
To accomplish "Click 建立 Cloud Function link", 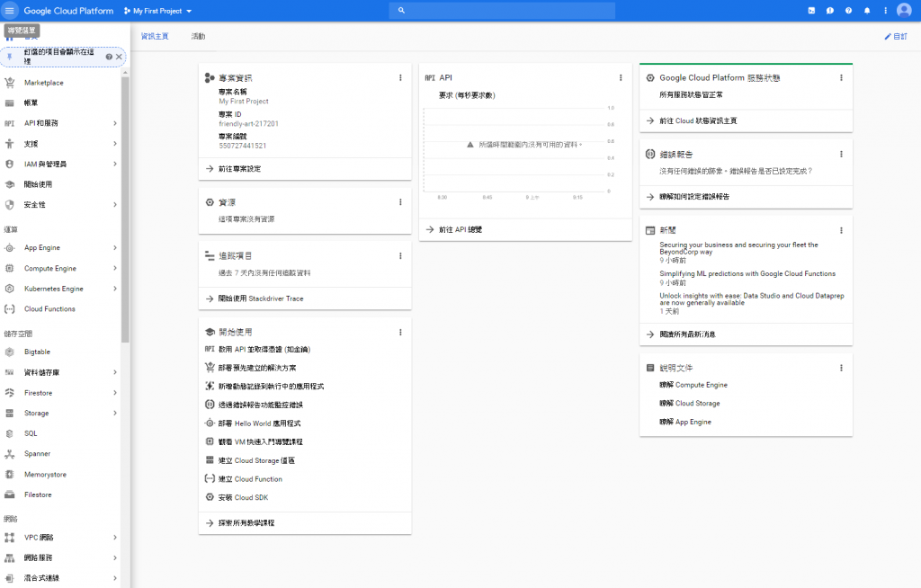I will tap(250, 479).
